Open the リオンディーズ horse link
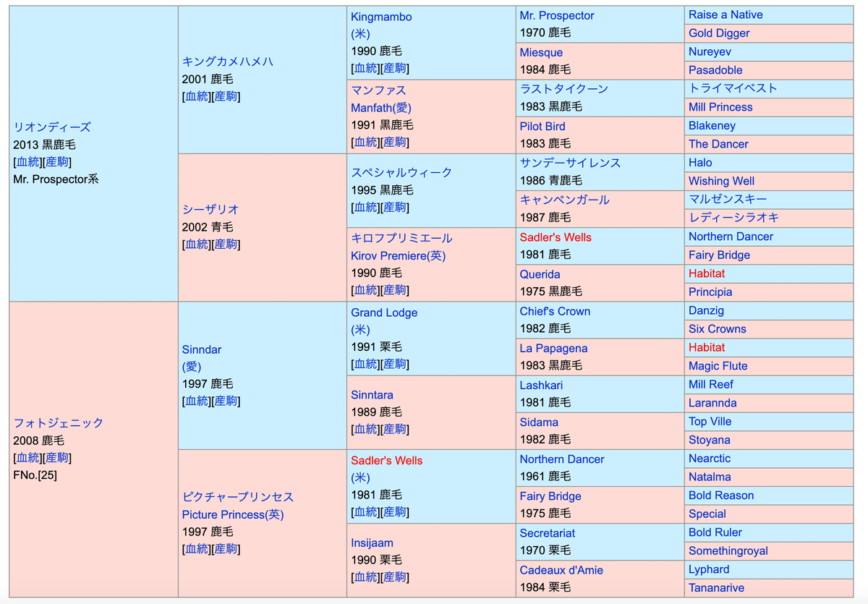This screenshot has width=868, height=604. 52,127
